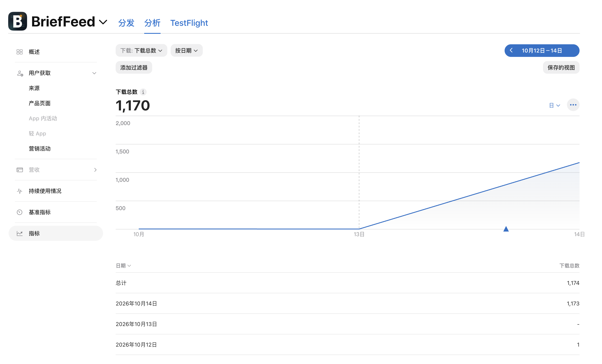
Task: Select 轻 App in the sidebar
Action: click(x=37, y=134)
